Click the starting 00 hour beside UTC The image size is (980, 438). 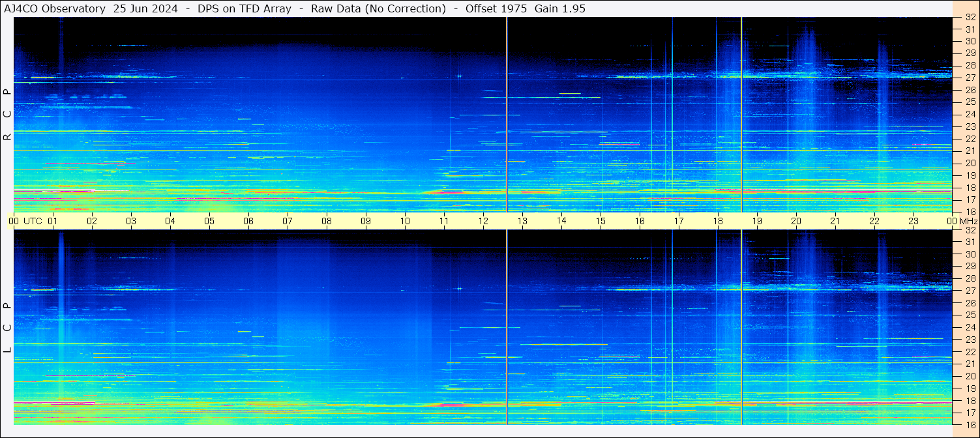click(x=14, y=221)
